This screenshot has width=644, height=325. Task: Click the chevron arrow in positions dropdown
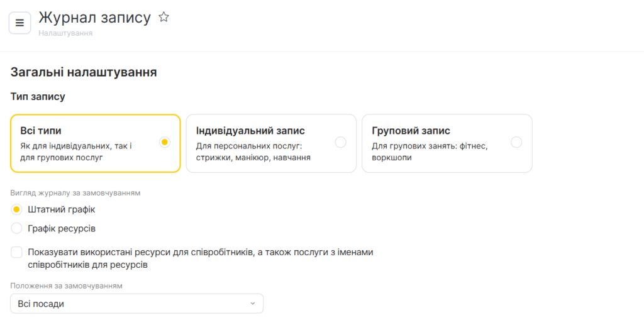point(253,304)
